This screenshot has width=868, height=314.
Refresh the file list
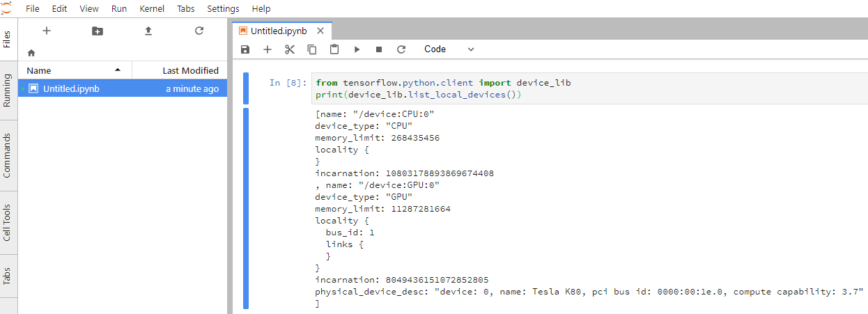[199, 31]
